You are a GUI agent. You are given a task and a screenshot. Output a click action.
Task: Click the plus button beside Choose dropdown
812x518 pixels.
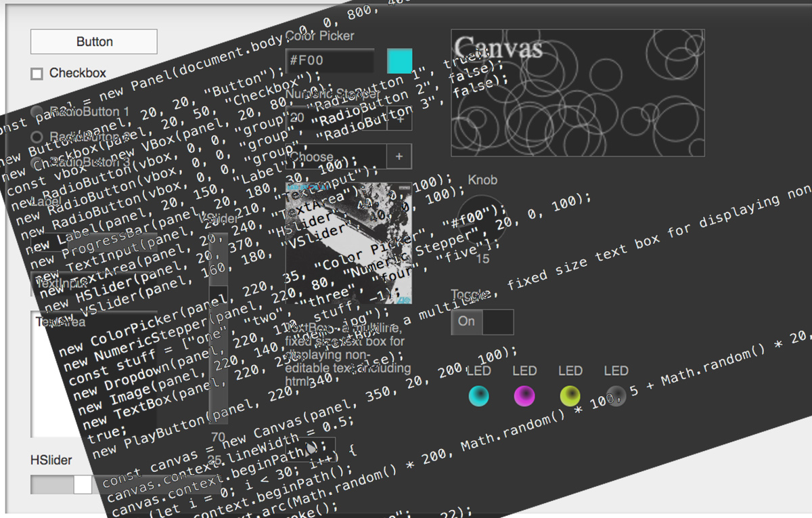pos(399,156)
